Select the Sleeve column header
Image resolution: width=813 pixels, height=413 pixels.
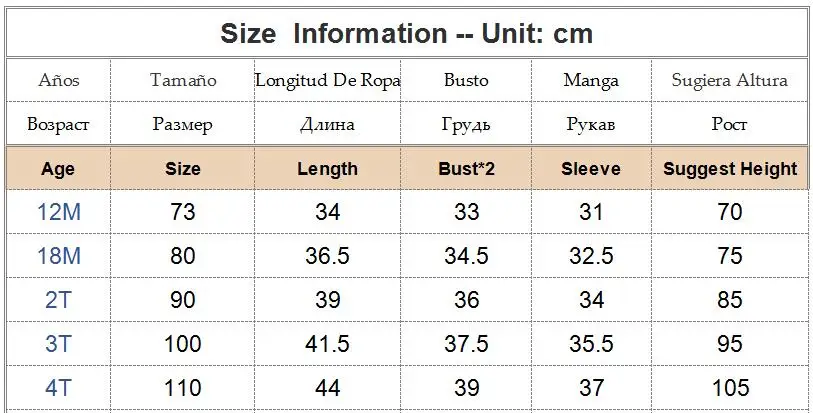click(x=590, y=169)
